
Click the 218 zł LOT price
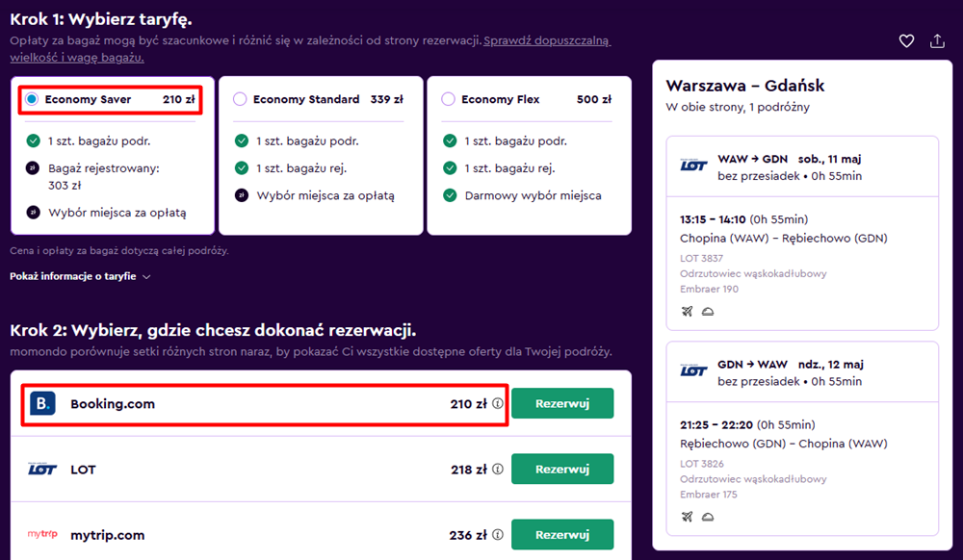click(x=469, y=470)
